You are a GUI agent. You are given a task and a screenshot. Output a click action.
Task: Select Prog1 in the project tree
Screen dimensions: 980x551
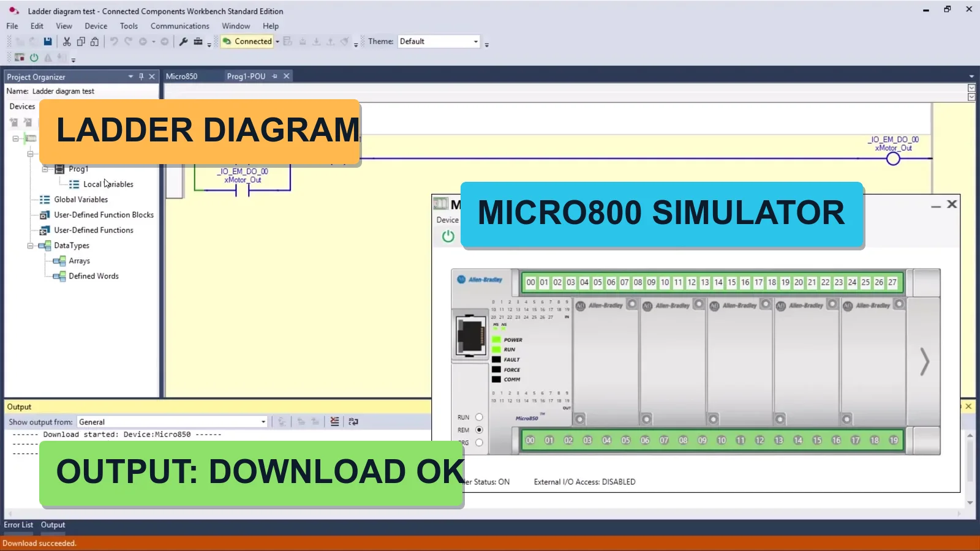click(78, 169)
